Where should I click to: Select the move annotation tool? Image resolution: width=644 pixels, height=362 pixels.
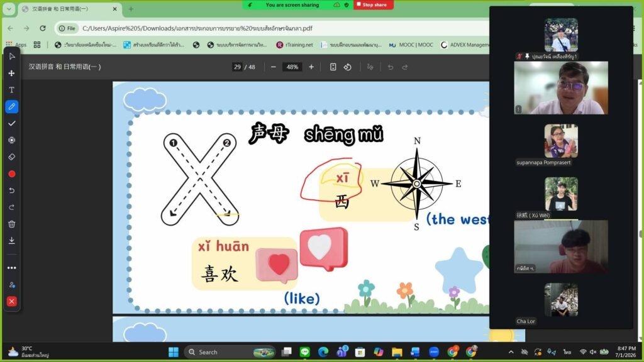11,73
